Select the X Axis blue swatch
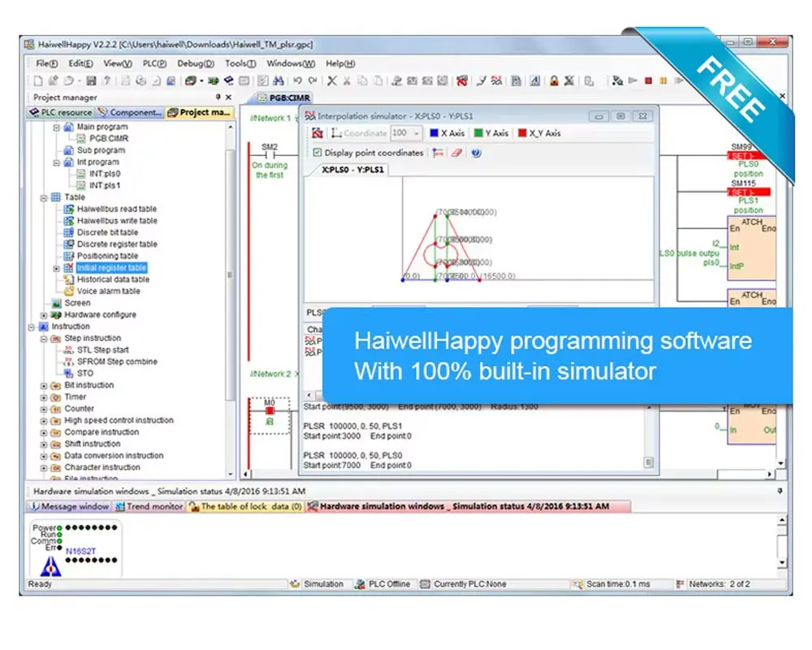 point(434,133)
